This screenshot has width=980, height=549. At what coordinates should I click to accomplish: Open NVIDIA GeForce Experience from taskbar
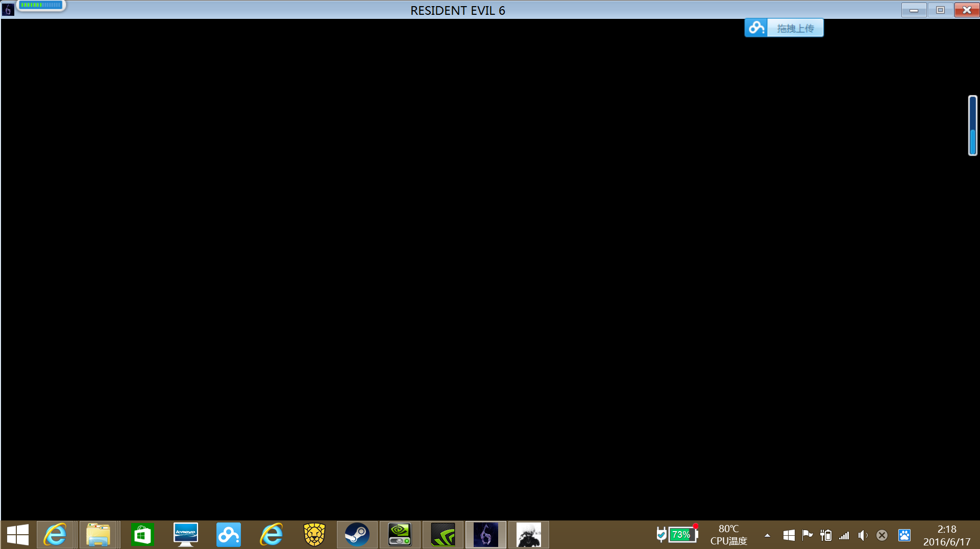pos(443,535)
